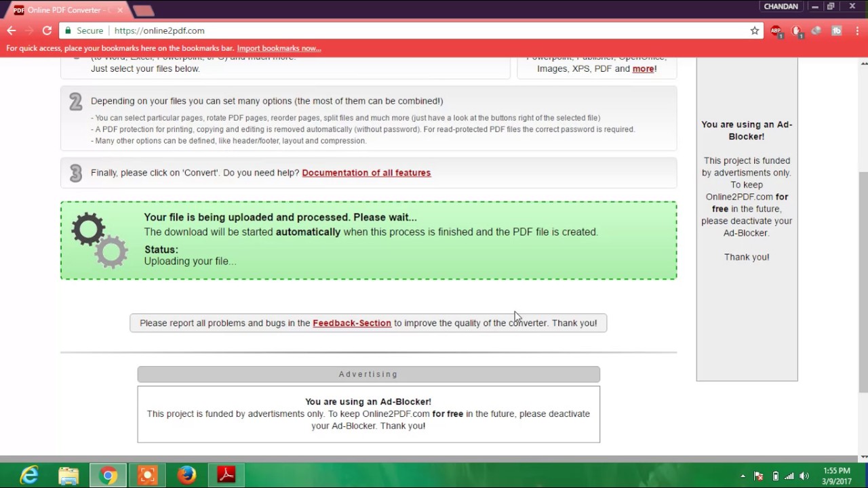Reload the Online2PDF page
Screen dimensions: 868x488
pos(47,30)
